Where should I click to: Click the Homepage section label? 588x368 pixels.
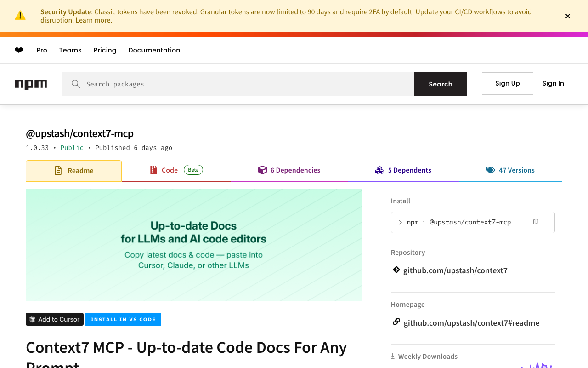408,305
